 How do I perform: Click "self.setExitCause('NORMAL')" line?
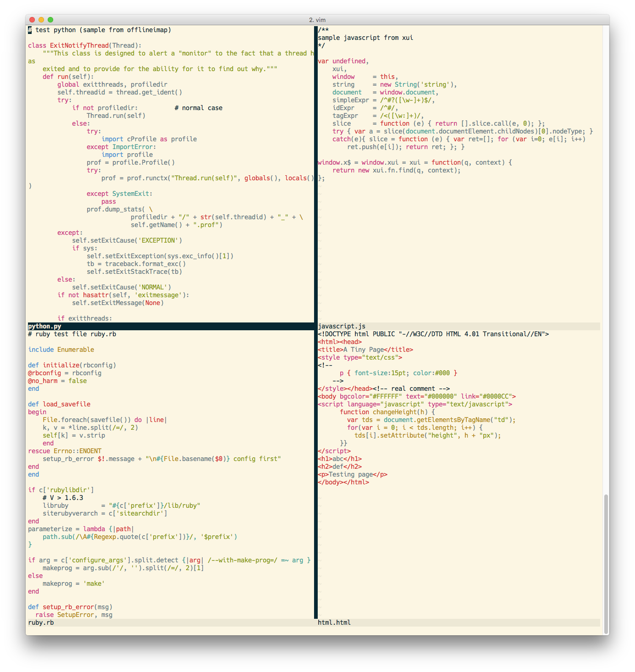tap(121, 287)
